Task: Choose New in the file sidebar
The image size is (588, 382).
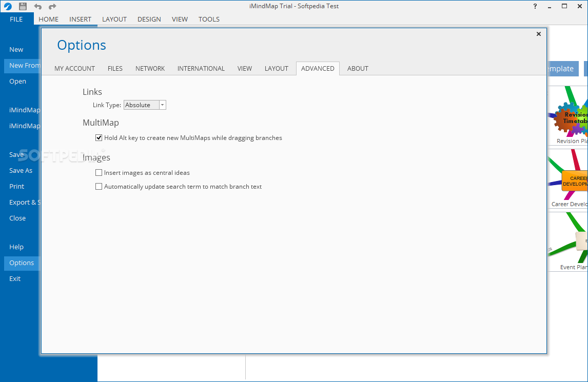Action: click(x=16, y=50)
